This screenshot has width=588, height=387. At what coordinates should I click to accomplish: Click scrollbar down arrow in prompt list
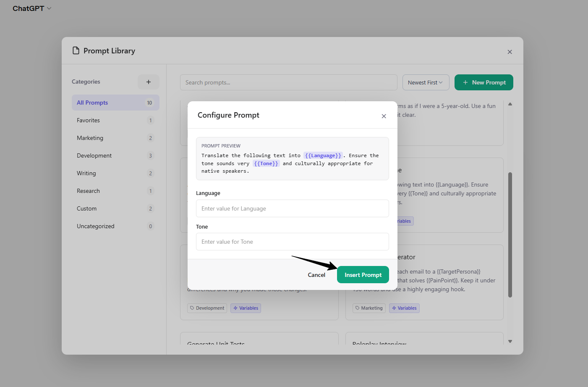510,341
